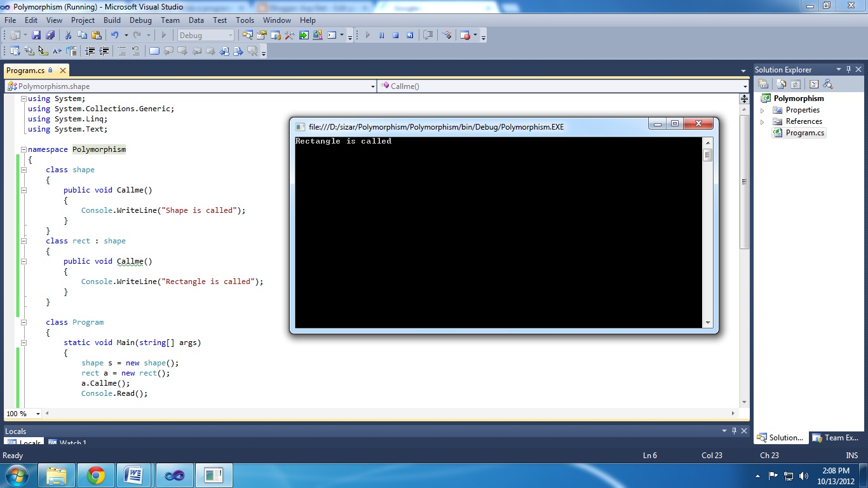The image size is (868, 488).
Task: Click the editor vertical scrollbar thumb
Action: [744, 182]
